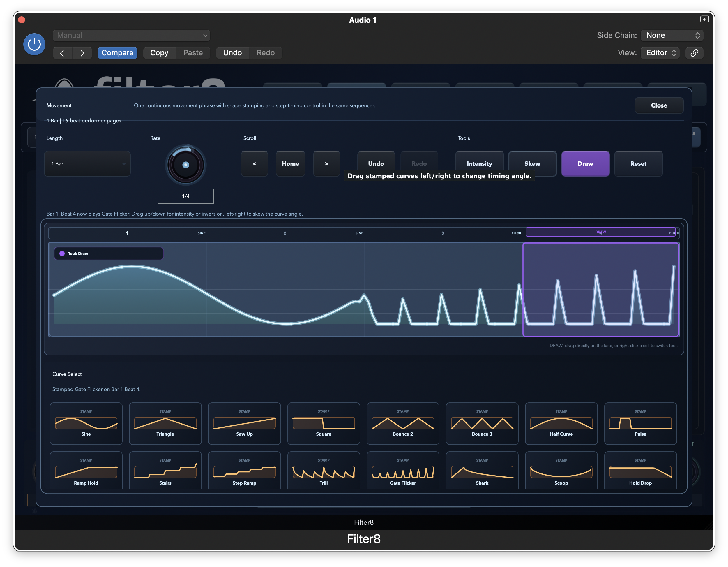This screenshot has height=567, width=728.
Task: Stamp the Bounce 2 curve
Action: coord(403,424)
